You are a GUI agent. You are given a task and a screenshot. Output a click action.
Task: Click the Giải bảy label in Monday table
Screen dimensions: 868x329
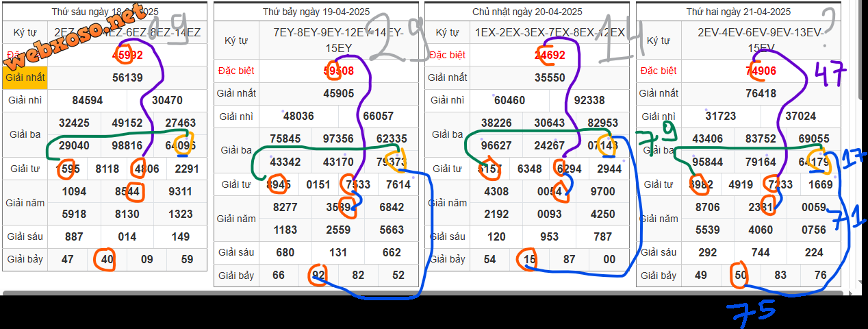pos(659,276)
